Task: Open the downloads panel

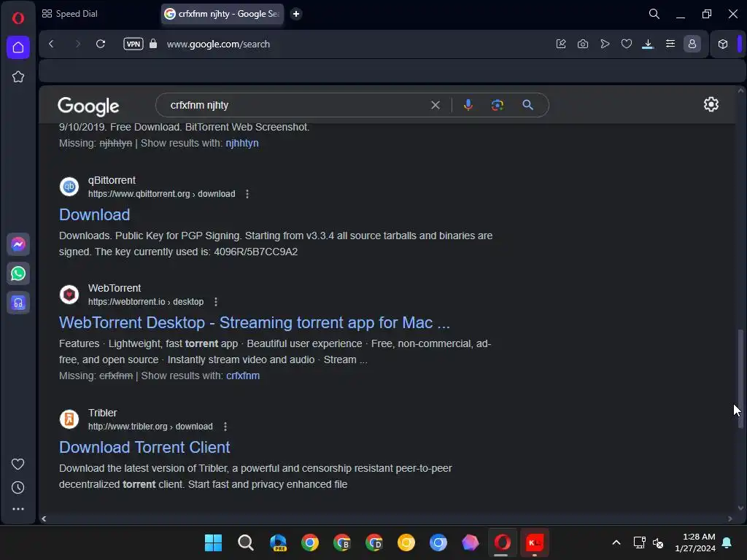Action: coord(648,44)
